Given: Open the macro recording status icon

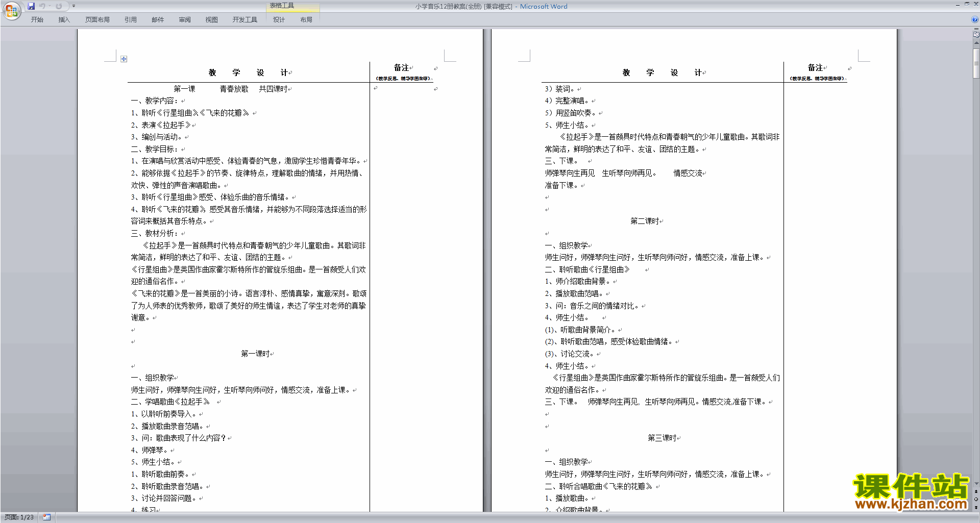Looking at the screenshot, I should (x=47, y=517).
